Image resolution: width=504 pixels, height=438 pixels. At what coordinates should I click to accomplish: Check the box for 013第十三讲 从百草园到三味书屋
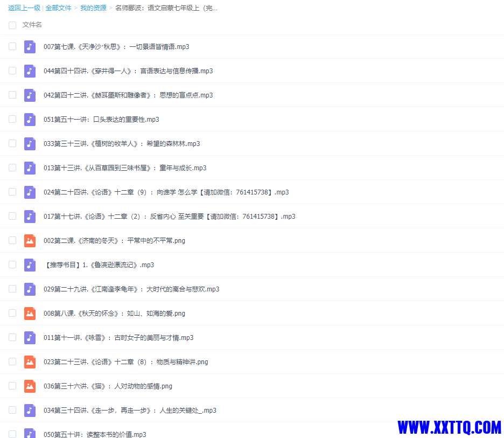tap(12, 168)
